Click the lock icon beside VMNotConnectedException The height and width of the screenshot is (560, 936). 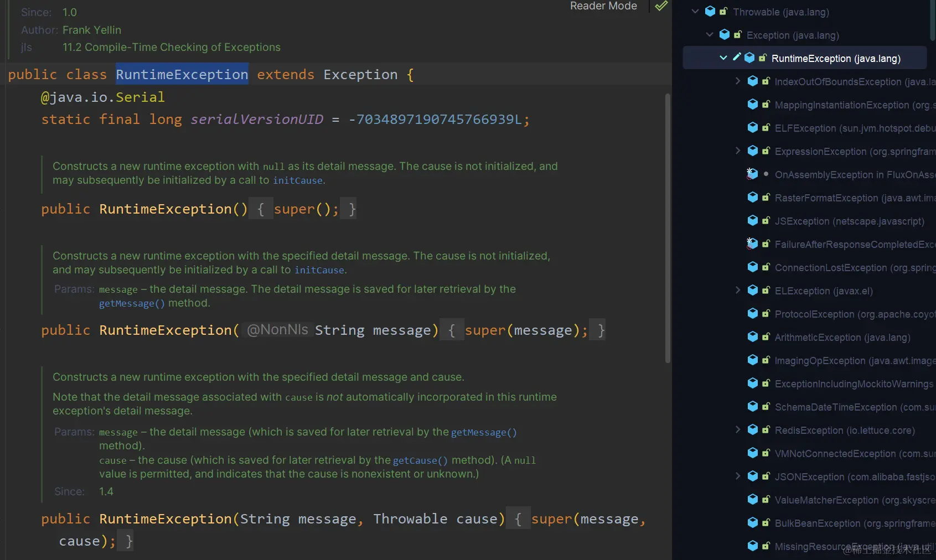coord(766,453)
